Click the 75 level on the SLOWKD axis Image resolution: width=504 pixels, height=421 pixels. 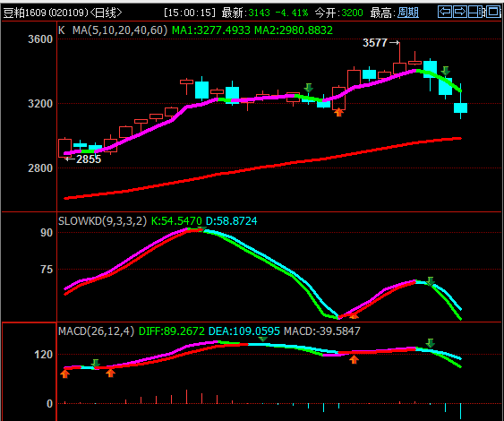click(x=47, y=270)
